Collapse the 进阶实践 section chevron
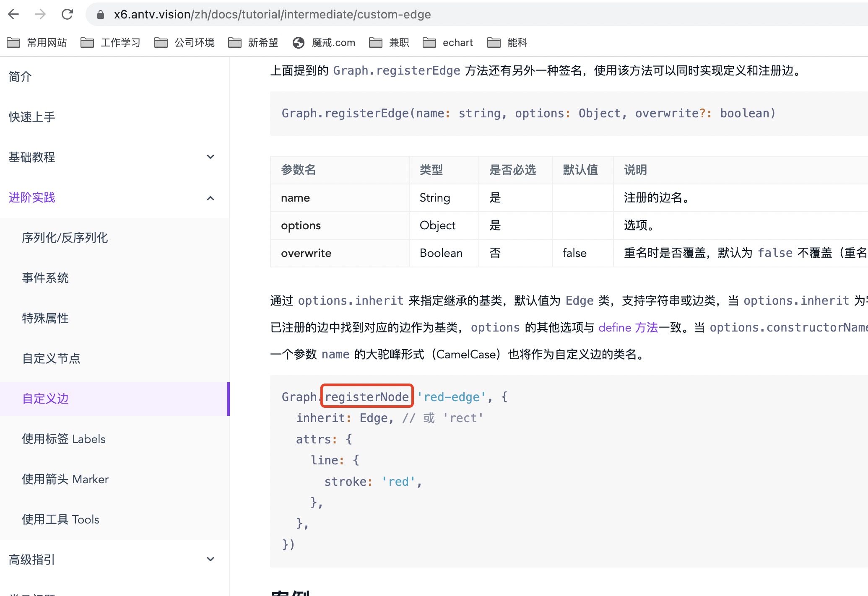This screenshot has height=596, width=868. (211, 198)
